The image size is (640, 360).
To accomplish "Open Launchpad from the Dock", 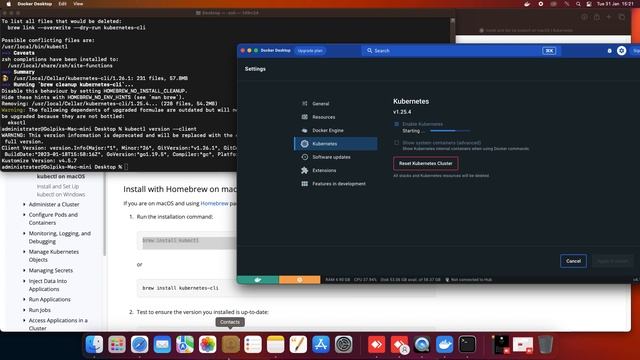I will click(x=117, y=344).
